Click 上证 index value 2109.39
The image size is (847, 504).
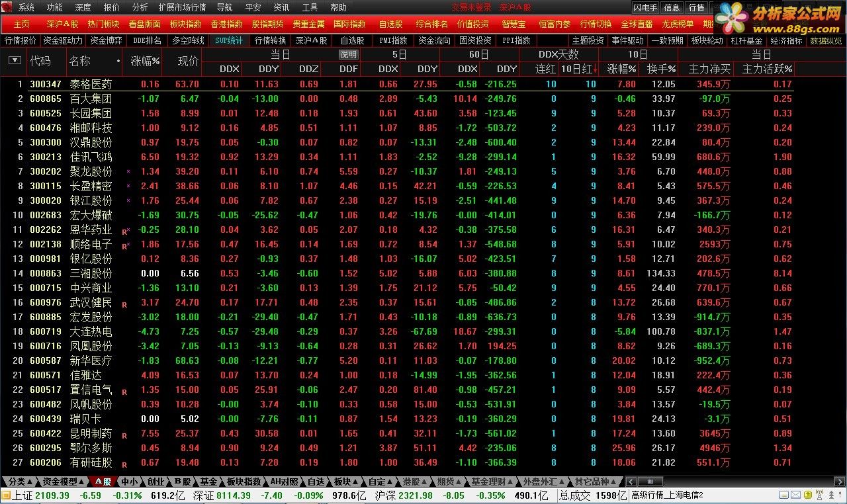click(x=52, y=495)
